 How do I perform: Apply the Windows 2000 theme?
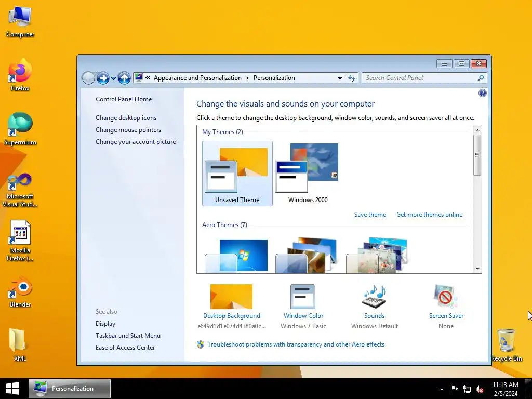pyautogui.click(x=308, y=174)
